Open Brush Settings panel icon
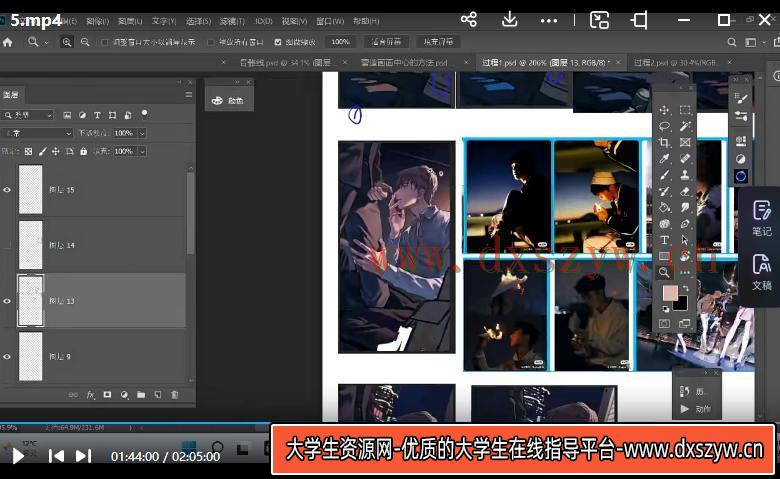Screen dimensions: 780x479 741,98
